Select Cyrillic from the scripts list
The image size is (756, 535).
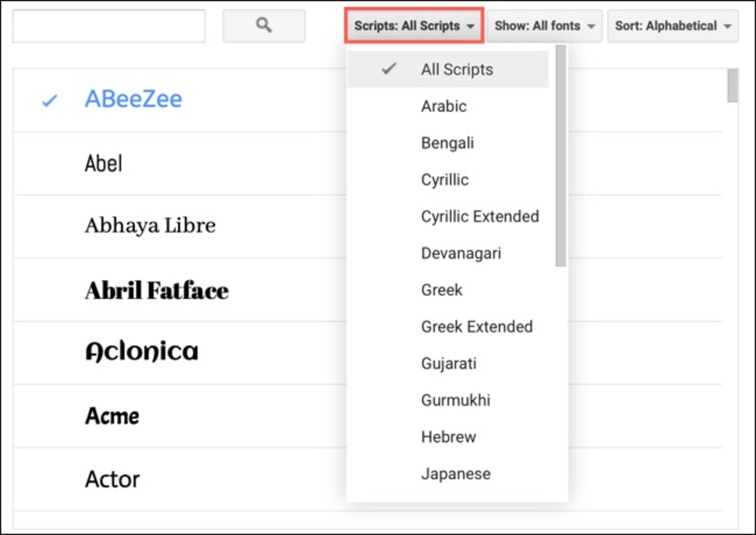pos(445,180)
